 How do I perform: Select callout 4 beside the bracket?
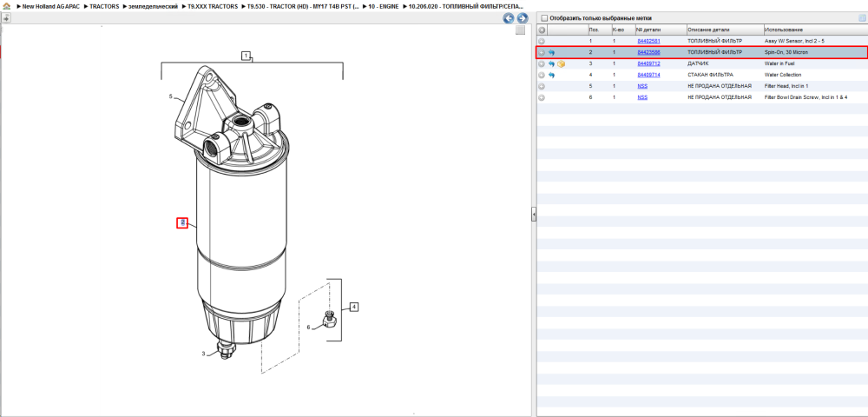pyautogui.click(x=354, y=307)
